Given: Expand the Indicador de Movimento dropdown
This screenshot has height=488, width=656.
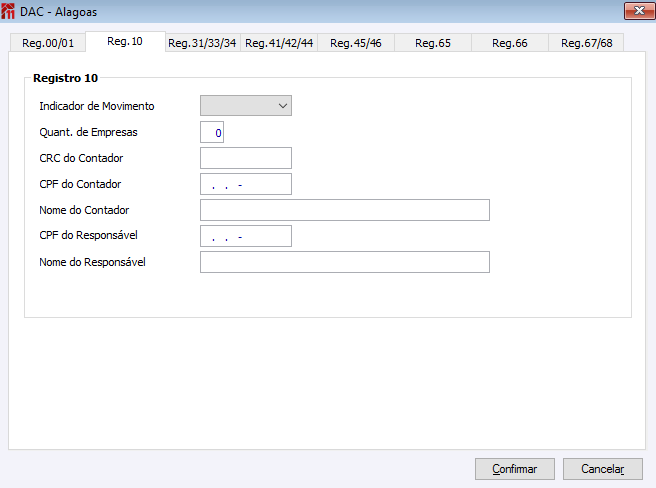Looking at the screenshot, I should tap(246, 105).
